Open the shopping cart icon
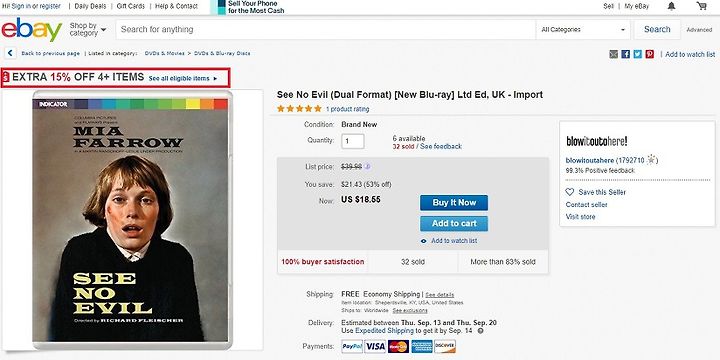 coord(701,6)
